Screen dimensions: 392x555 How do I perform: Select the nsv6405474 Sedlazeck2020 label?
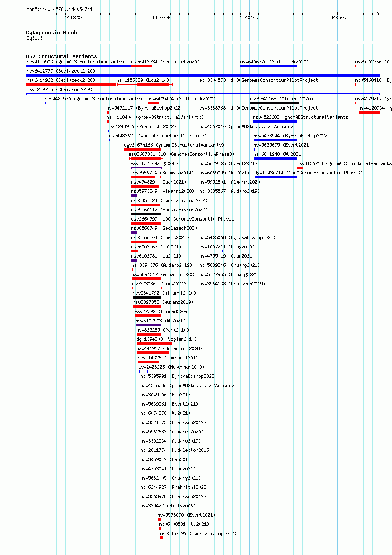(181, 99)
